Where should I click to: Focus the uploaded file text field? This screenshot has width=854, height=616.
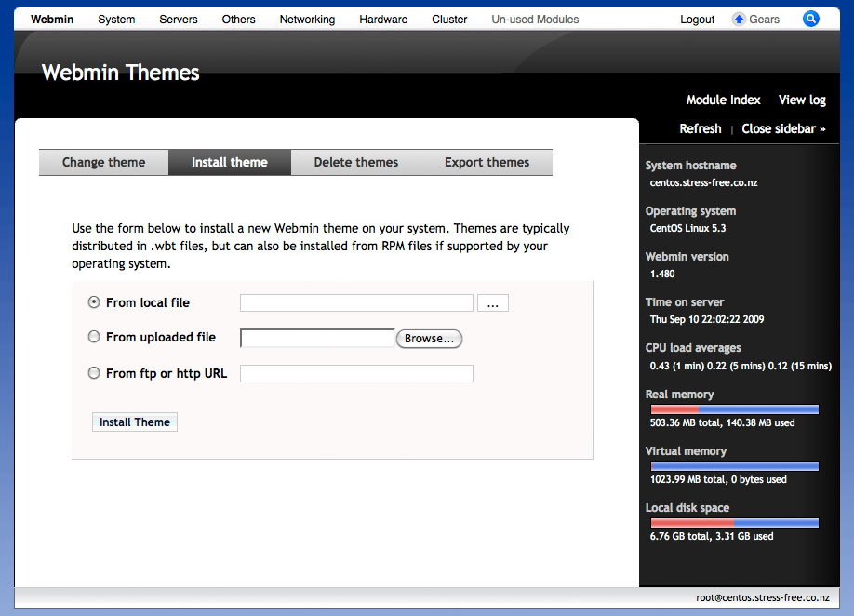coord(317,338)
